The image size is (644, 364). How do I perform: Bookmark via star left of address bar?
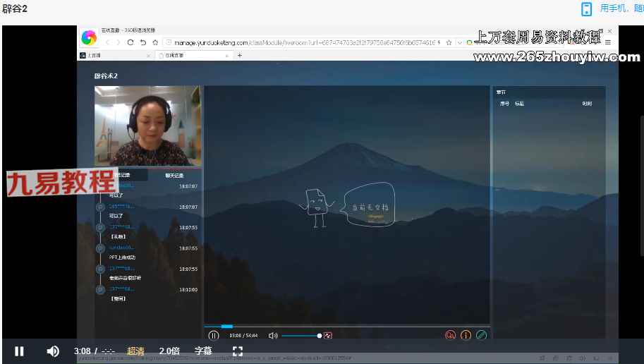(155, 42)
